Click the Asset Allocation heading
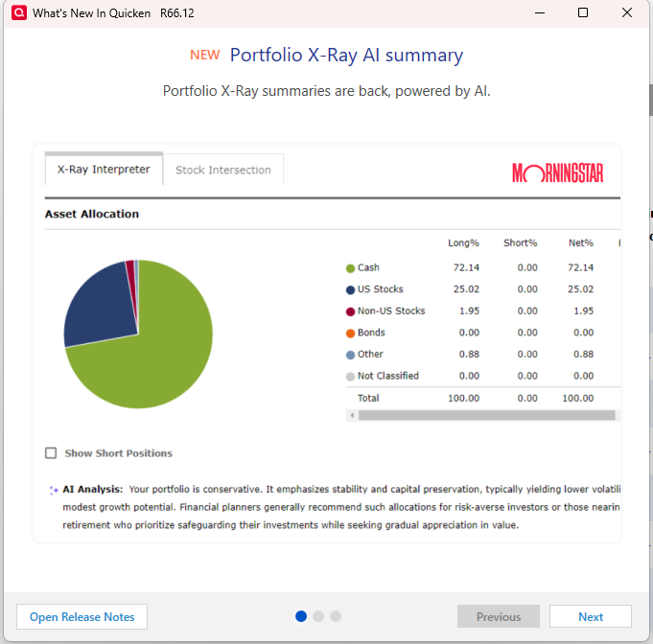Viewport: 653px width, 644px height. tap(92, 214)
